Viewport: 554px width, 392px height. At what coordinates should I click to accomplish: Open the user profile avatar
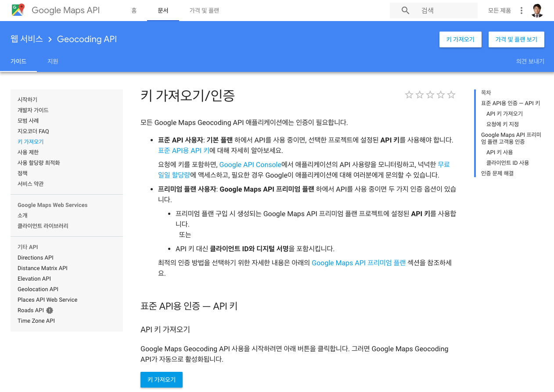537,11
